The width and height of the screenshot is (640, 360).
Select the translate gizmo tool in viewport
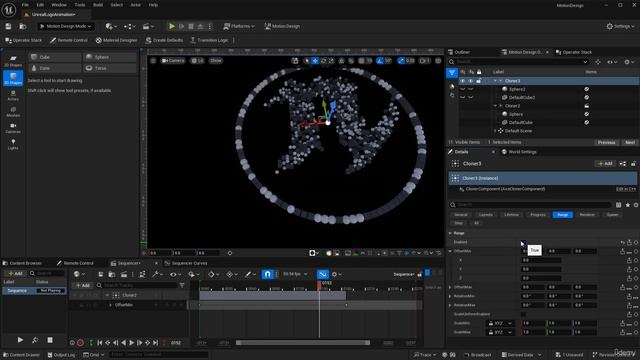pos(315,61)
